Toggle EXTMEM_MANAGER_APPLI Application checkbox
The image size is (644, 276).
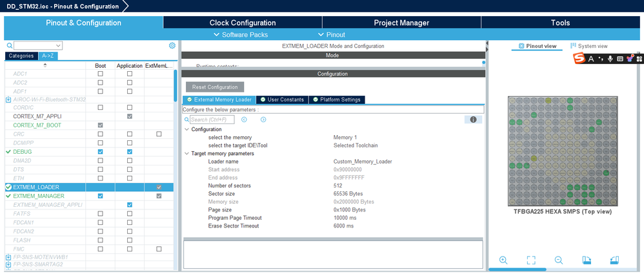(130, 205)
